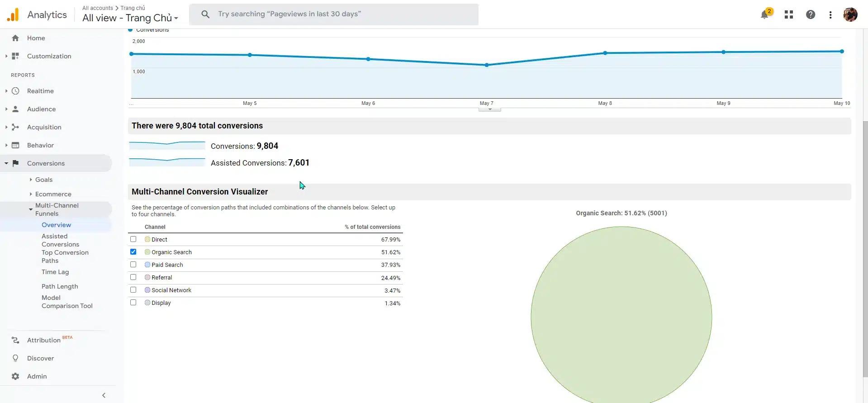Open Assisted Conversions report
This screenshot has width=868, height=403.
coord(60,240)
